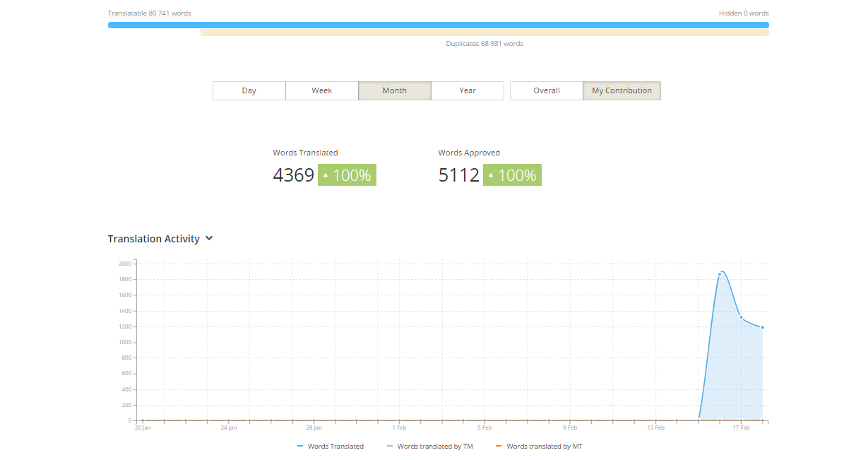Click the last chart data point near 1200
Image resolution: width=868 pixels, height=460 pixels.
pos(763,327)
